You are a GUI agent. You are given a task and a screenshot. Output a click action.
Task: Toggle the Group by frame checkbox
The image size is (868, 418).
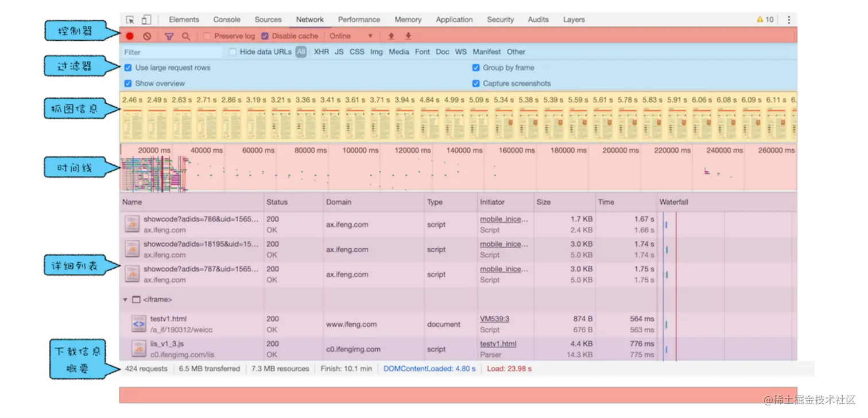476,68
